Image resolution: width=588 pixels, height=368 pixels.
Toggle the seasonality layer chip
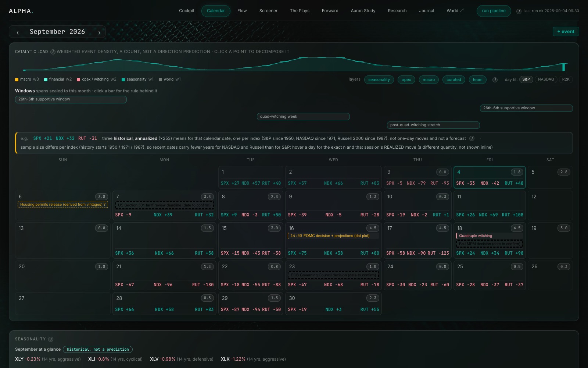(379, 79)
